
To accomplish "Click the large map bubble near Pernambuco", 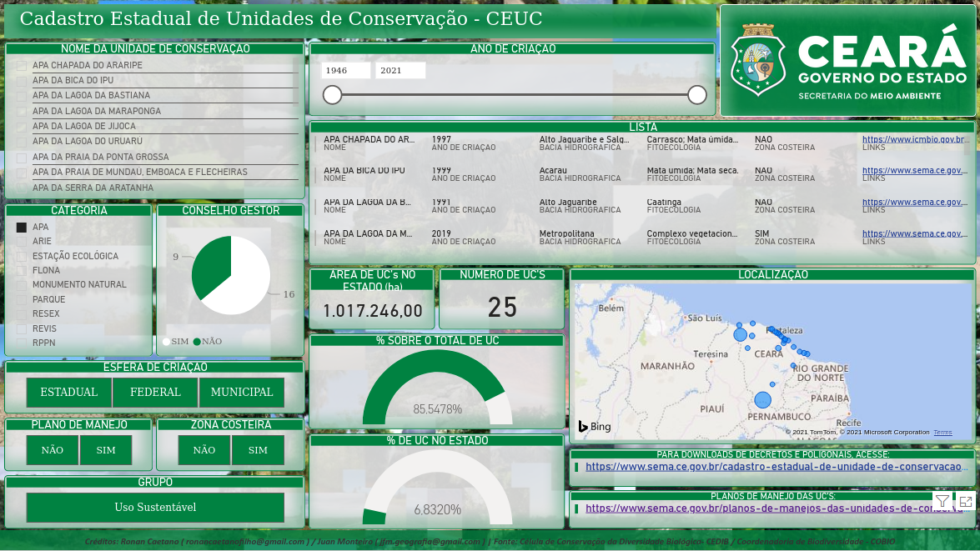I will [x=762, y=400].
